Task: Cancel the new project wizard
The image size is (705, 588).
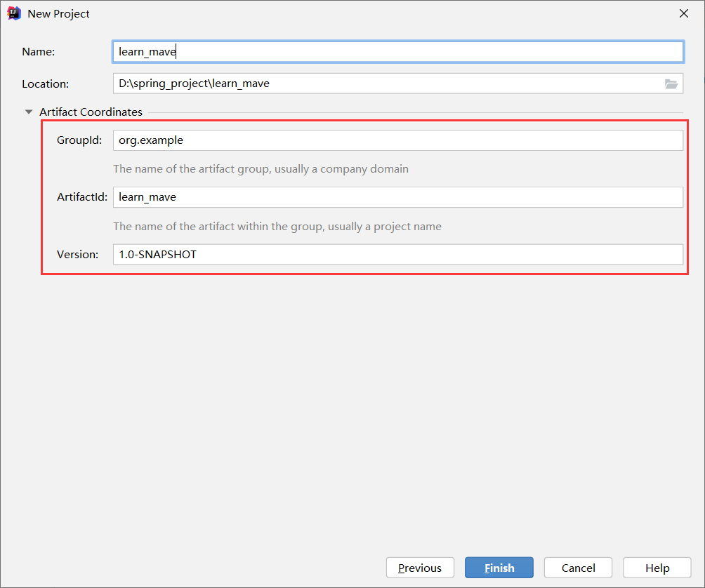Action: point(578,568)
